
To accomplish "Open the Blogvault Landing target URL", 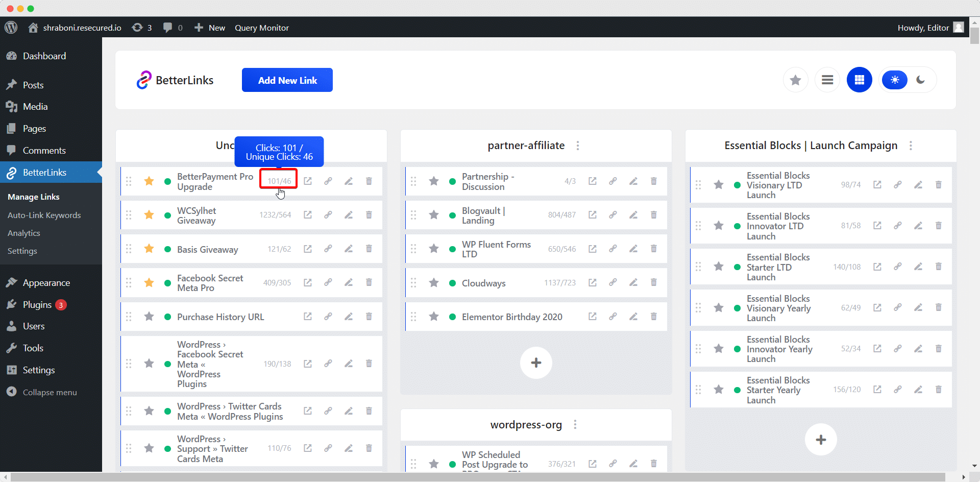I will [592, 215].
